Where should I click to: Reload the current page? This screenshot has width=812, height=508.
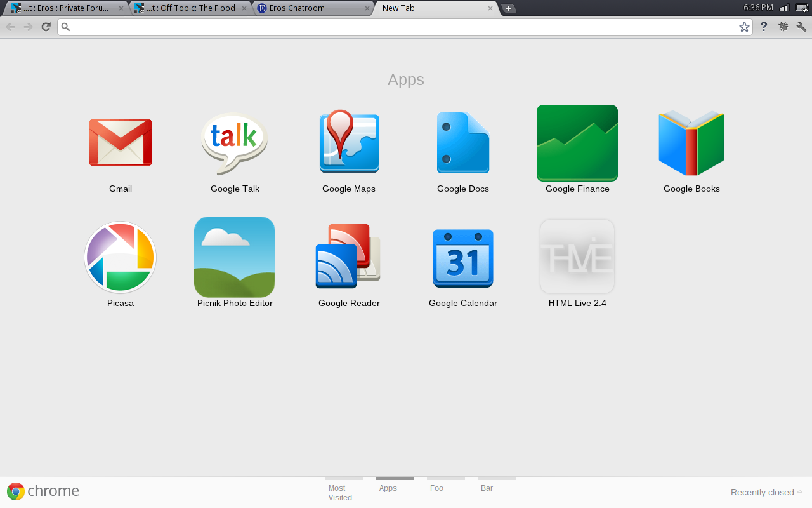pos(46,27)
